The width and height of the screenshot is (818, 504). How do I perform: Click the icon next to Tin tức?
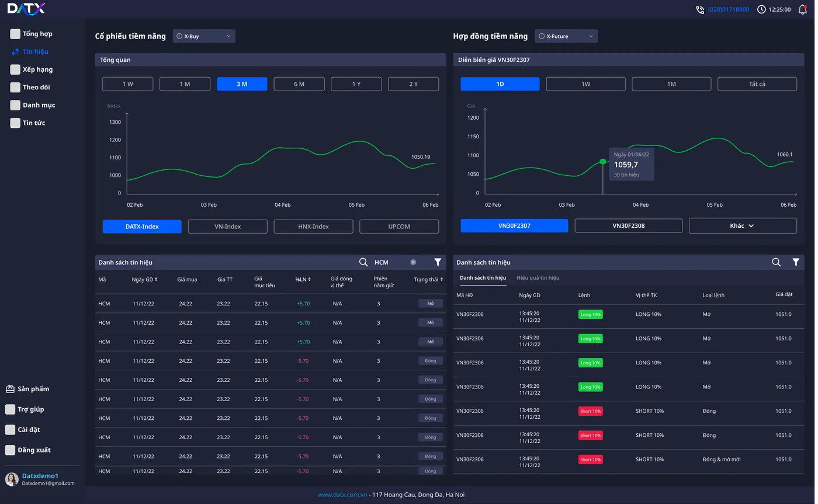pos(15,123)
